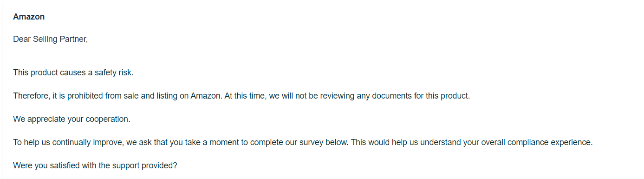The width and height of the screenshot is (644, 179).
Task: Click the word 'cooperation'
Action: click(107, 119)
